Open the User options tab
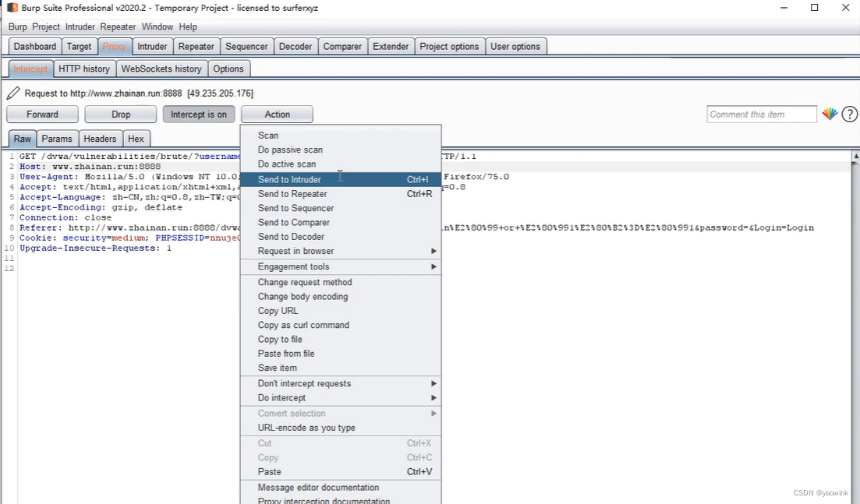The image size is (860, 504). (x=515, y=47)
